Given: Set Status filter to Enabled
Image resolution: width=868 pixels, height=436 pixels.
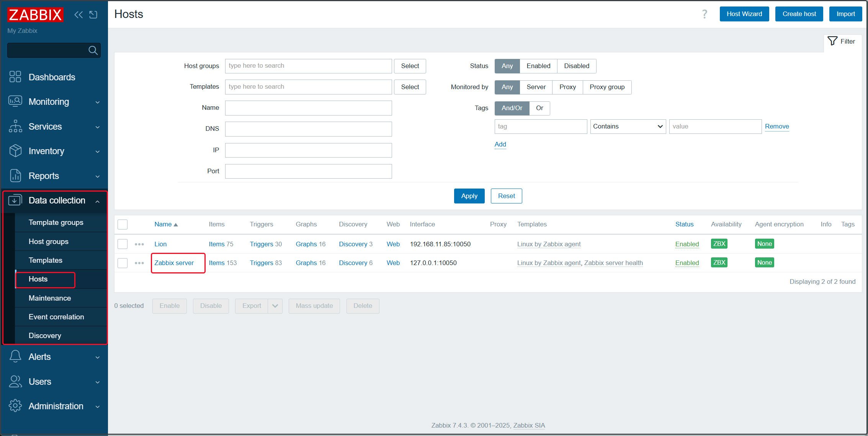Looking at the screenshot, I should [x=538, y=66].
